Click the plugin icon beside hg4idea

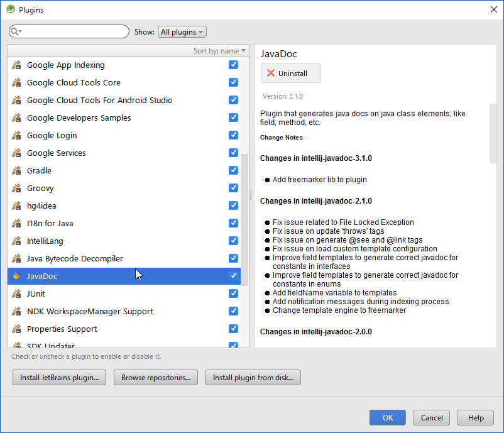click(17, 206)
